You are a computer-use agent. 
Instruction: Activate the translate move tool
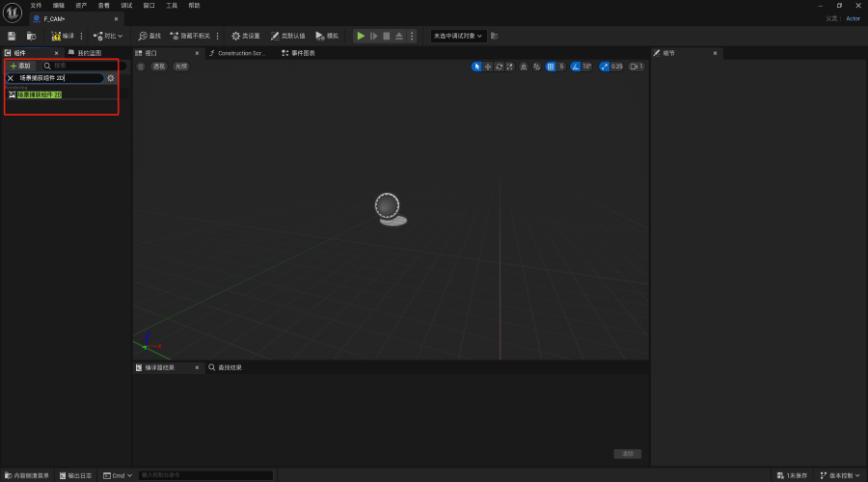[x=488, y=67]
